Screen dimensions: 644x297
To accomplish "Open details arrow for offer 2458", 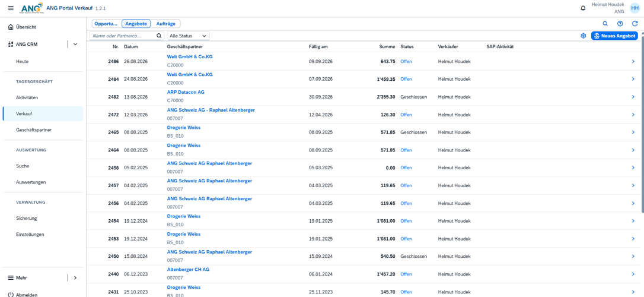I will [x=633, y=168].
